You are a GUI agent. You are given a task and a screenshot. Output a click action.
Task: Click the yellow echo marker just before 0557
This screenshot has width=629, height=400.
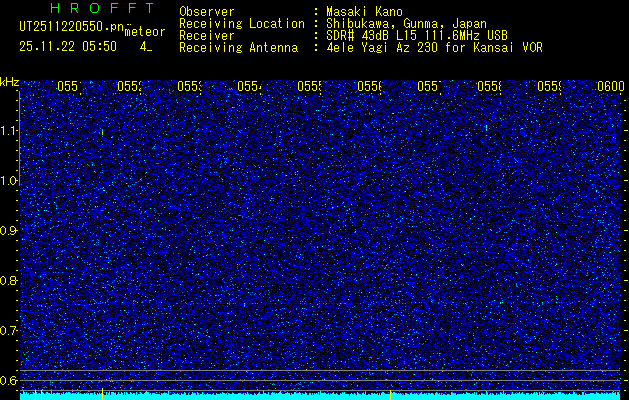[390, 394]
